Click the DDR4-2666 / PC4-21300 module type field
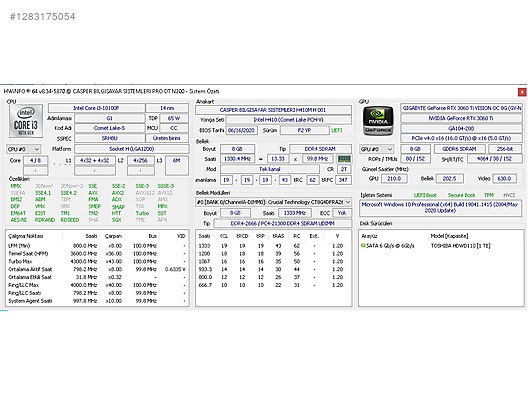This screenshot has height=396, width=528. (283, 223)
